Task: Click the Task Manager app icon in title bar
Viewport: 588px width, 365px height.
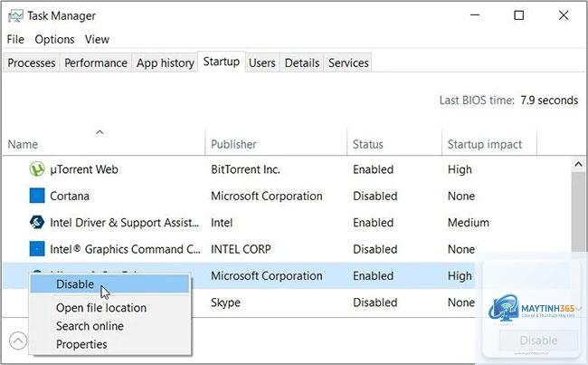Action: point(15,16)
